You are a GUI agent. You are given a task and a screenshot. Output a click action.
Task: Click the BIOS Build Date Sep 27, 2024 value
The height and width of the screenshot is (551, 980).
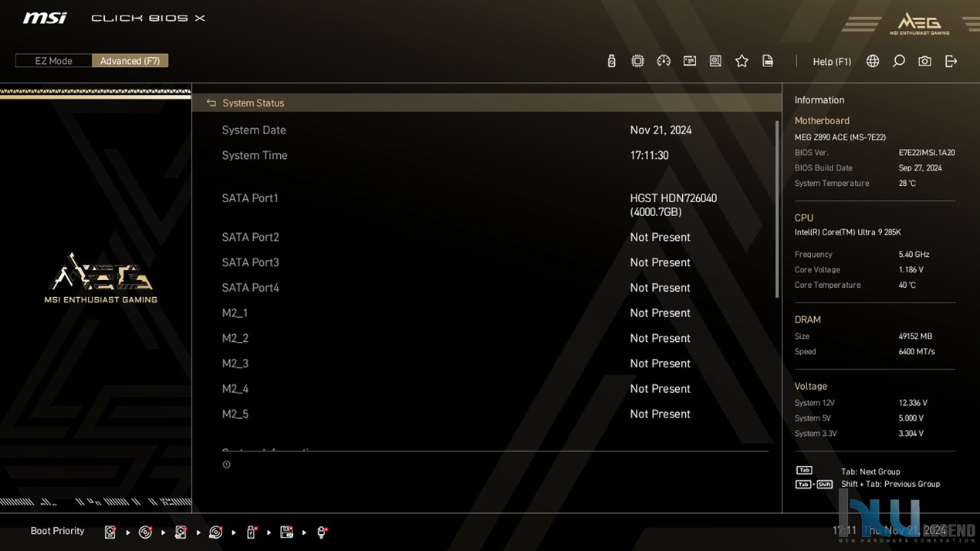(x=920, y=168)
